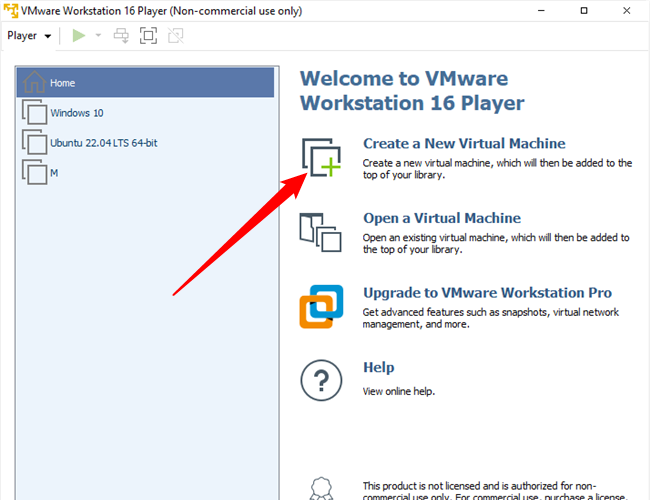Select Home in the library list

coord(145,83)
